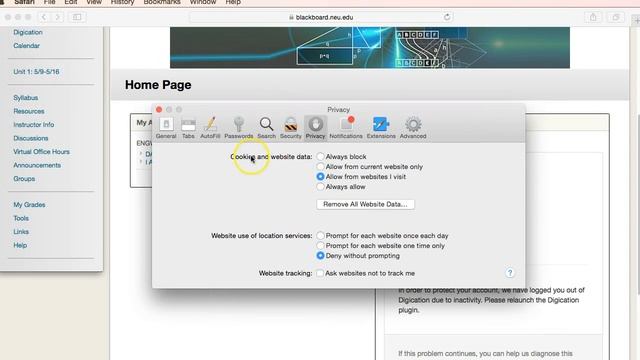
Task: Go back with Safari's back arrow
Action: (44, 17)
